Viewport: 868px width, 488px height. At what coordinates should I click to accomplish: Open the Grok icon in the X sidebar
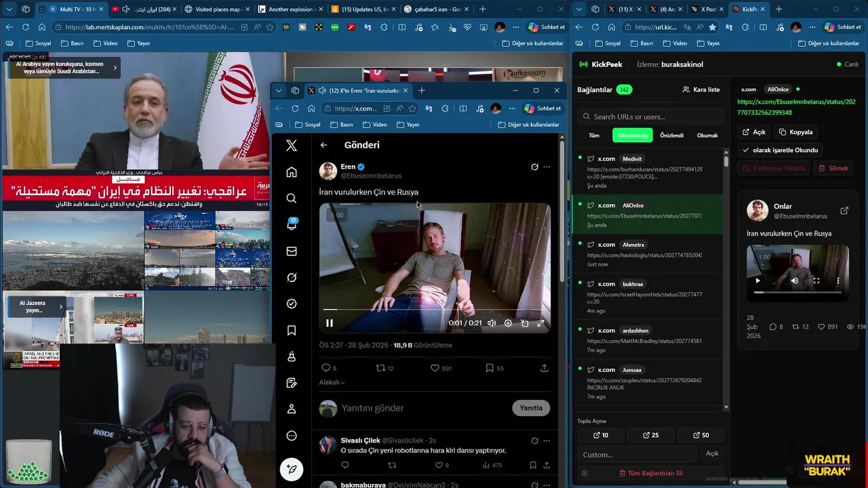[x=292, y=278]
